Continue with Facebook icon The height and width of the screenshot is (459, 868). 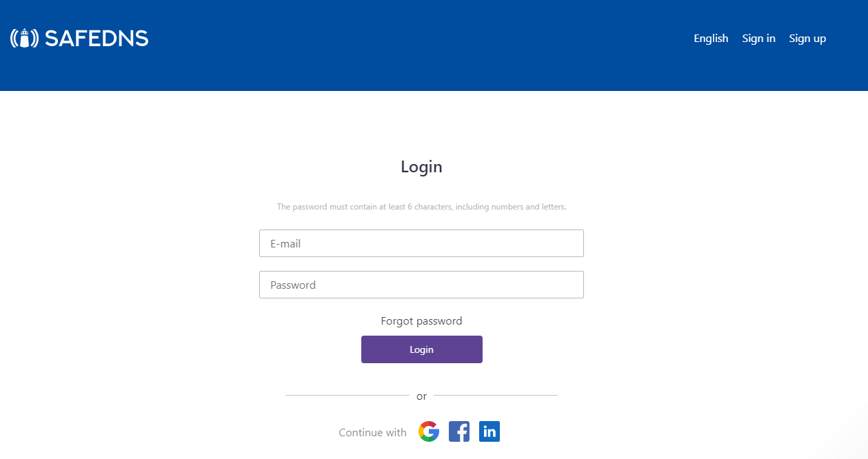point(459,431)
